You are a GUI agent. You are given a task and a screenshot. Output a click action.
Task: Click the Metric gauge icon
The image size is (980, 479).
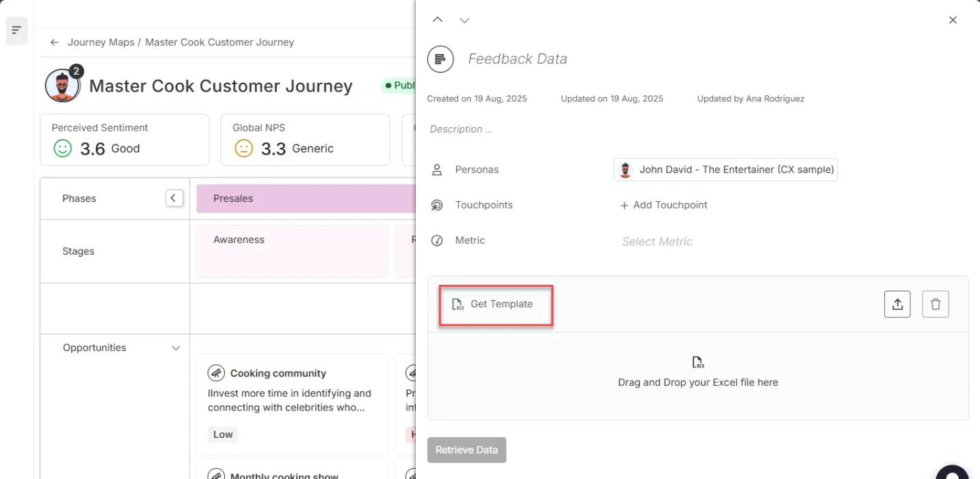pos(437,240)
